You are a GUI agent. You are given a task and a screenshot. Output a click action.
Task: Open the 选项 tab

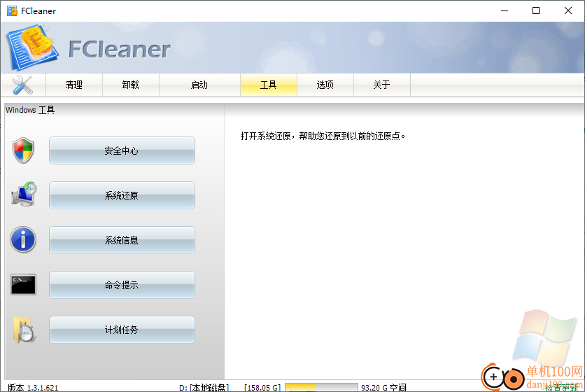tap(325, 85)
